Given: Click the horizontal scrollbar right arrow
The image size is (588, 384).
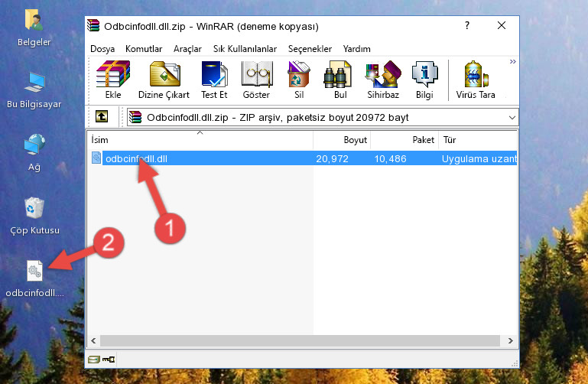Looking at the screenshot, I should (x=510, y=341).
